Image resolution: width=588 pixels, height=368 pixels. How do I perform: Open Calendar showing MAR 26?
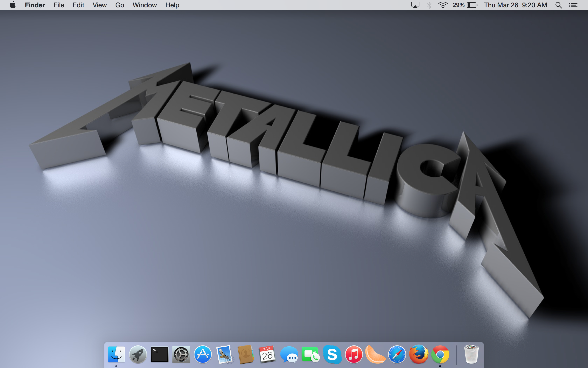pyautogui.click(x=267, y=354)
